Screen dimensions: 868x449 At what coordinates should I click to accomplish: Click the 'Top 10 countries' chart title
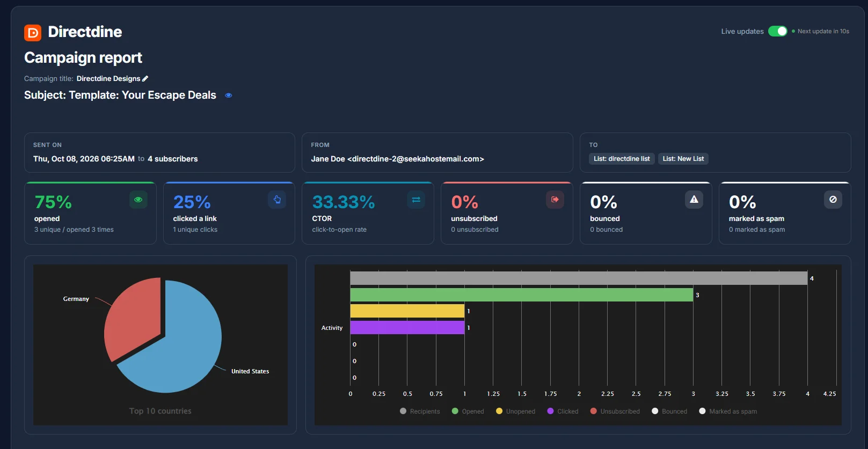point(161,411)
